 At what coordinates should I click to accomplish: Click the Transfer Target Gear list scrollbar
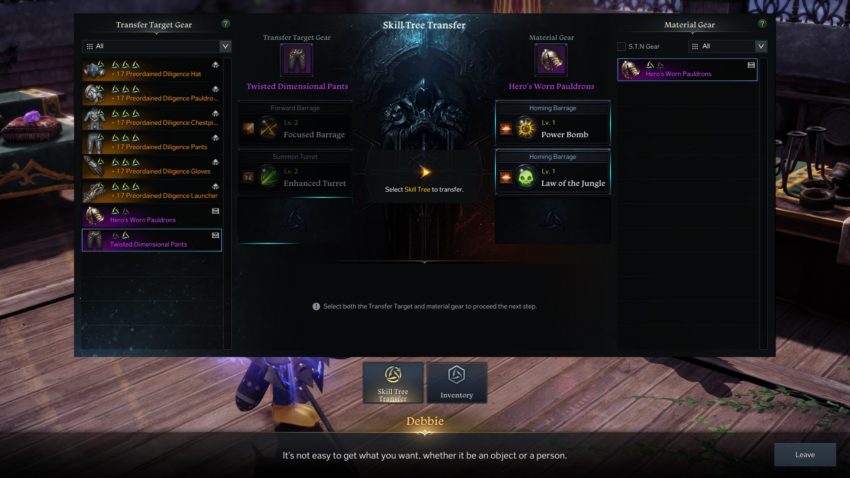227,203
